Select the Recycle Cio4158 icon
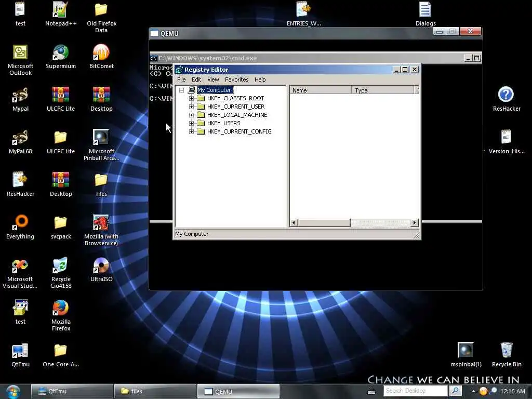532x399 pixels. point(61,273)
